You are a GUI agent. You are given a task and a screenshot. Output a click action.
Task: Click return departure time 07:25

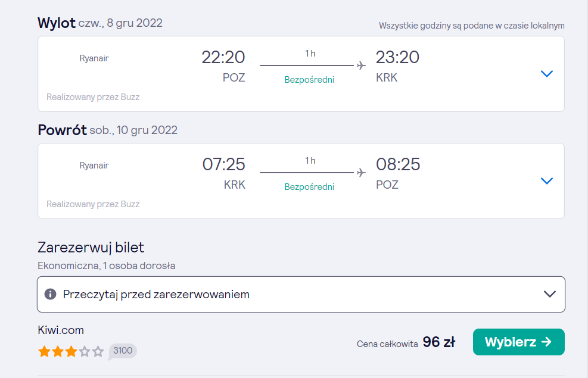224,164
